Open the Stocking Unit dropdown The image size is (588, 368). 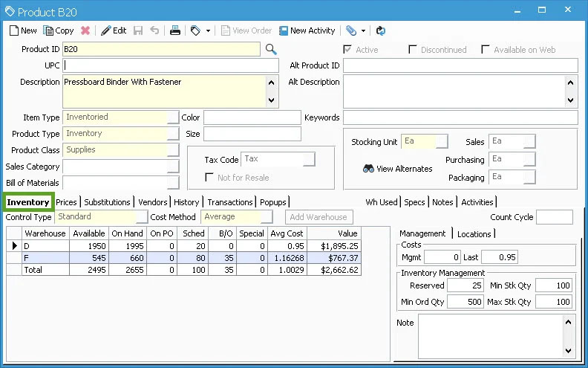(442, 141)
